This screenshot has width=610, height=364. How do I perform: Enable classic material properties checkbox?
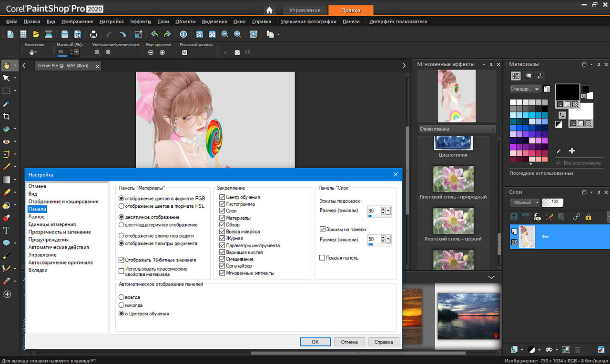[x=121, y=271]
